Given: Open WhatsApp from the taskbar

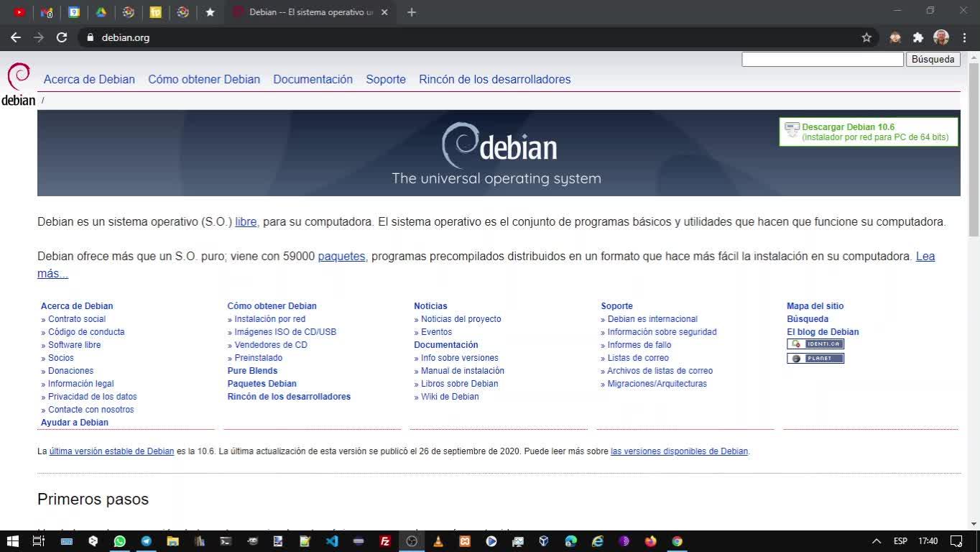Looking at the screenshot, I should click(119, 541).
